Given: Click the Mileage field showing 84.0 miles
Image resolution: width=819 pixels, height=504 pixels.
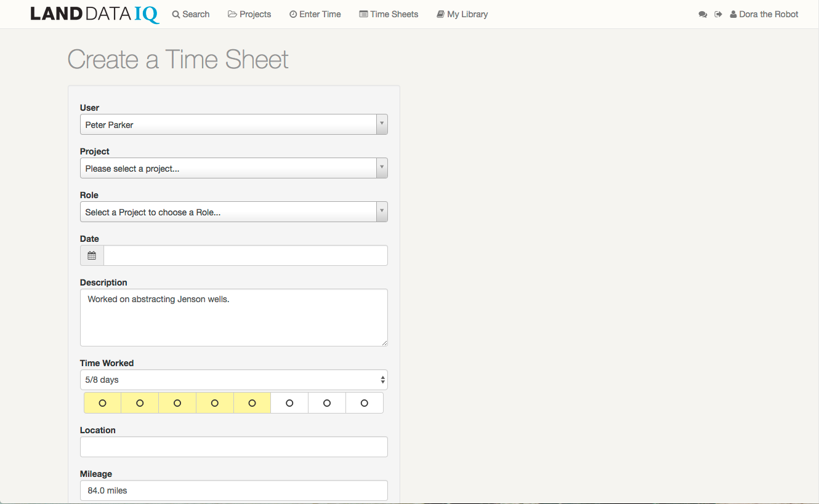Looking at the screenshot, I should [x=234, y=490].
